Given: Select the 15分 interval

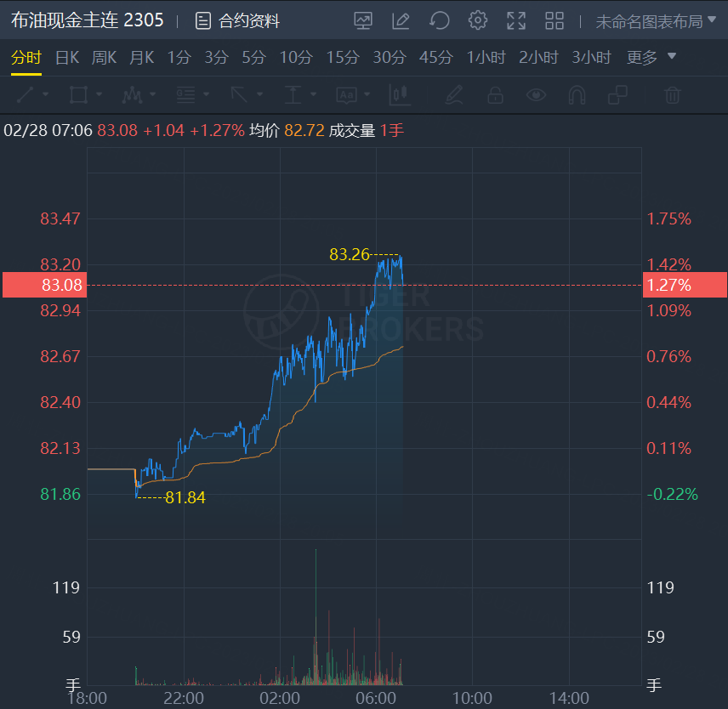Looking at the screenshot, I should [343, 58].
